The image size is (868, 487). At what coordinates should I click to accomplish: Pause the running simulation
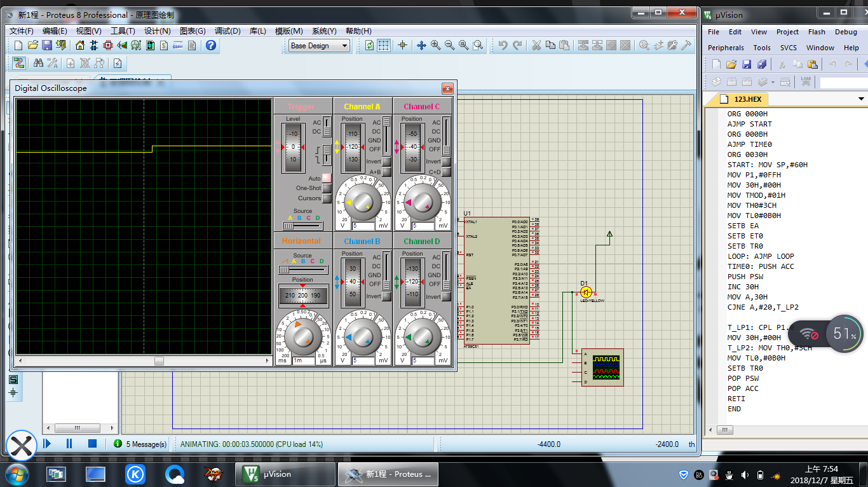click(x=69, y=444)
